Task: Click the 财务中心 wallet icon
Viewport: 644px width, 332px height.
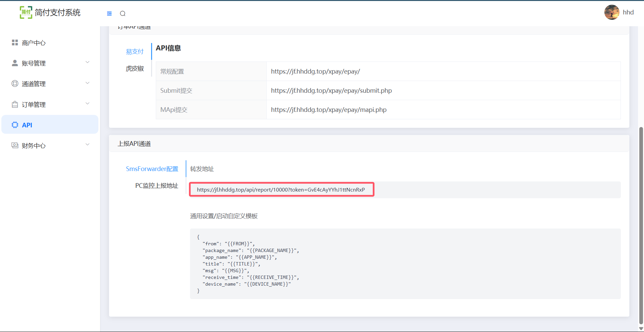Action: point(15,146)
